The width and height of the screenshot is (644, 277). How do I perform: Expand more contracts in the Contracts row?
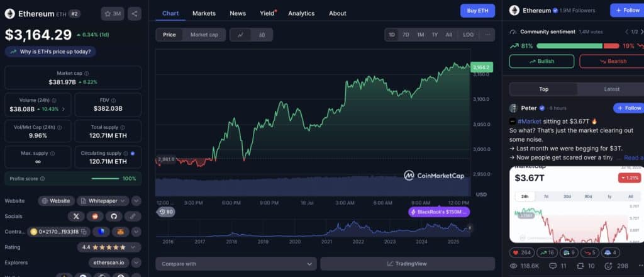click(136, 232)
